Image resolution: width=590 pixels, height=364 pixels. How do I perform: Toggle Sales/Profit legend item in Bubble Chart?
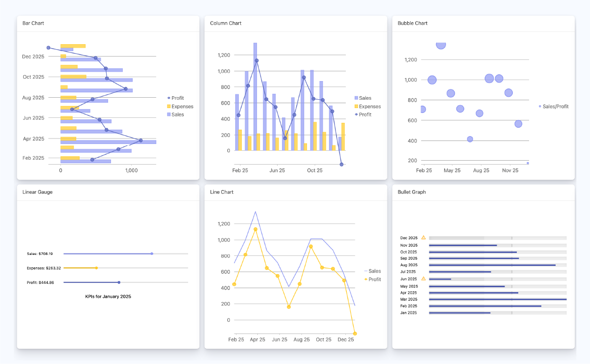[x=555, y=106]
